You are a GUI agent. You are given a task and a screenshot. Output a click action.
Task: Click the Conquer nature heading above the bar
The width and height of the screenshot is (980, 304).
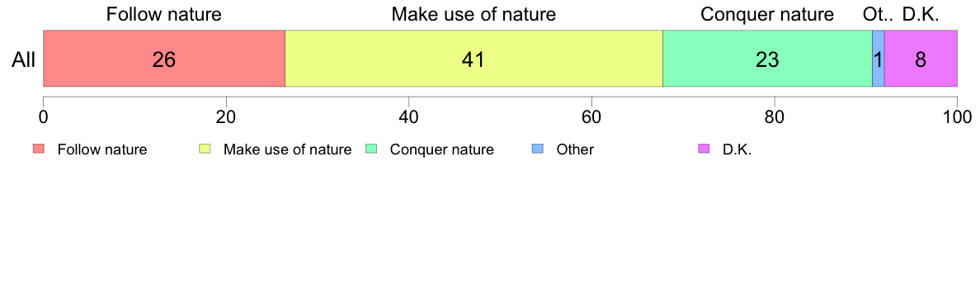coord(767,14)
